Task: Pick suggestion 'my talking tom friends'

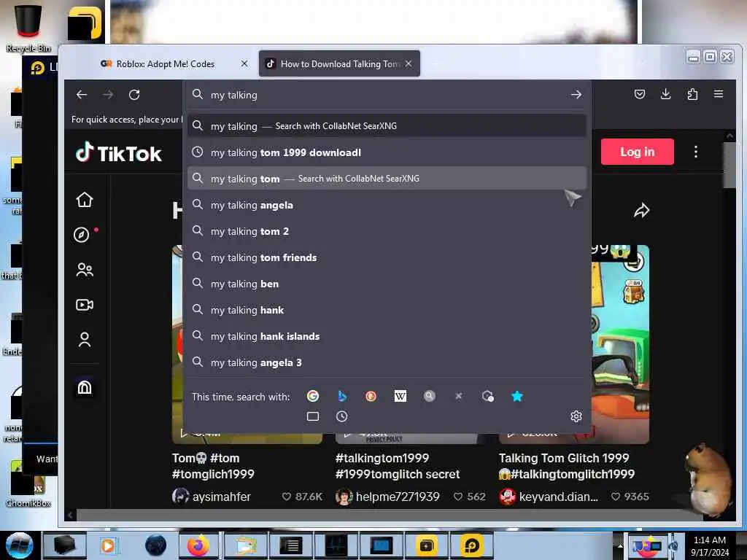Action: pyautogui.click(x=387, y=257)
